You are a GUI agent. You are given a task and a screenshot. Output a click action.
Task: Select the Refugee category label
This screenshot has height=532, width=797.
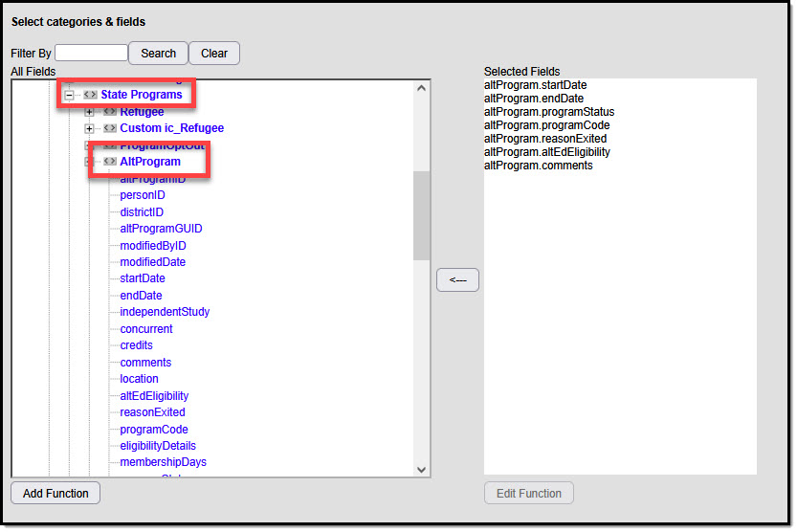(142, 112)
